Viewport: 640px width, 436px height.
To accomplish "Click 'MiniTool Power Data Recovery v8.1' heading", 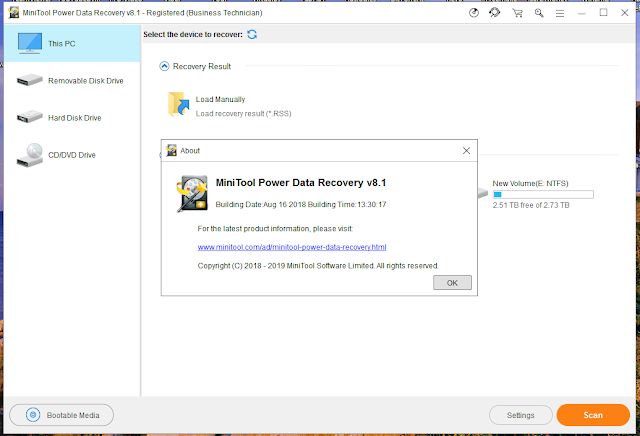I will 301,182.
